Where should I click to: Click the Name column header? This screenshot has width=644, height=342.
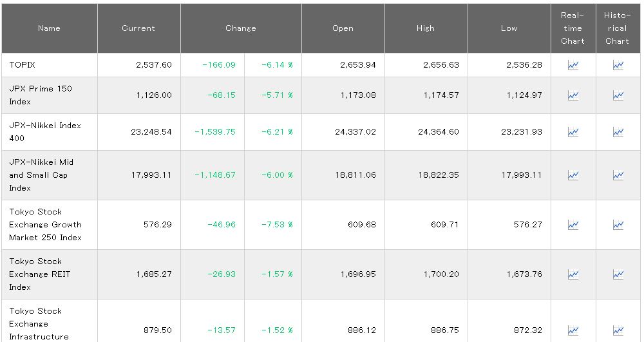pyautogui.click(x=49, y=28)
